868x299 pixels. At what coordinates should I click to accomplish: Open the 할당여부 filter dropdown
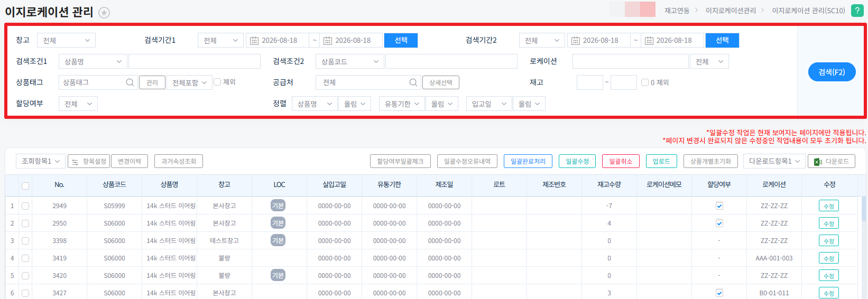(x=78, y=104)
